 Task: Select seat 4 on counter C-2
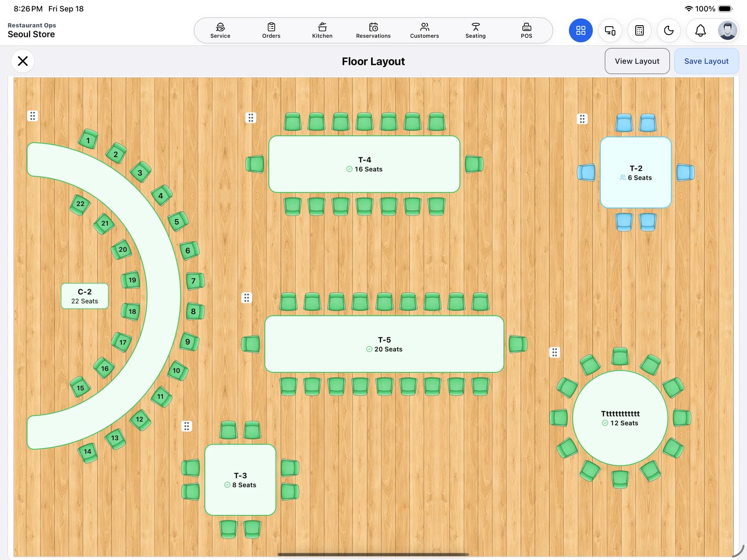[161, 196]
